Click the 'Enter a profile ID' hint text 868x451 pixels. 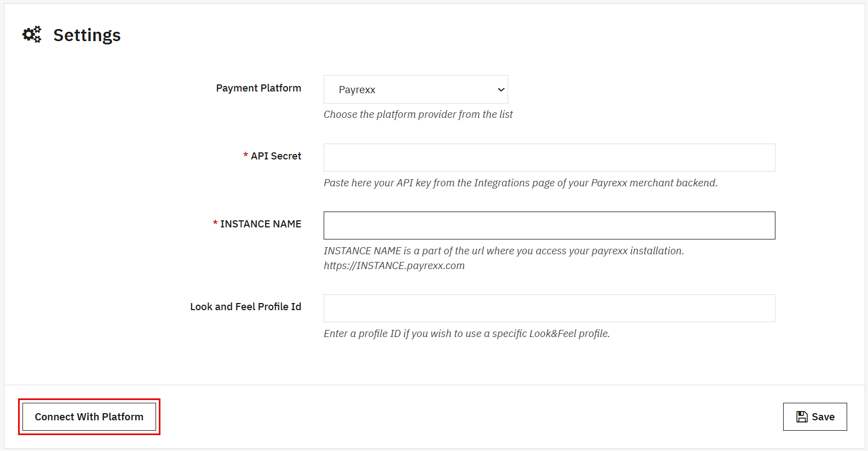pyautogui.click(x=467, y=334)
